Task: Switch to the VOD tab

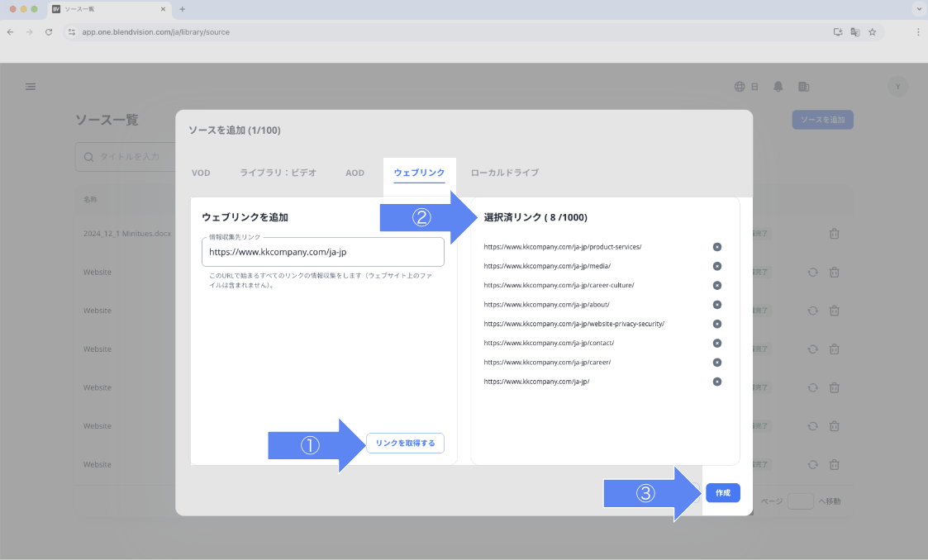Action: pos(201,173)
